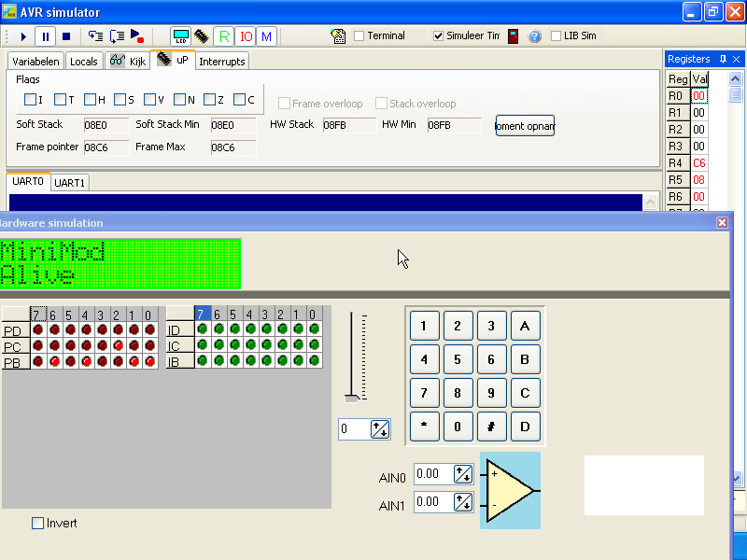Image resolution: width=747 pixels, height=560 pixels.
Task: Open the IO registers view icon
Action: point(246,36)
